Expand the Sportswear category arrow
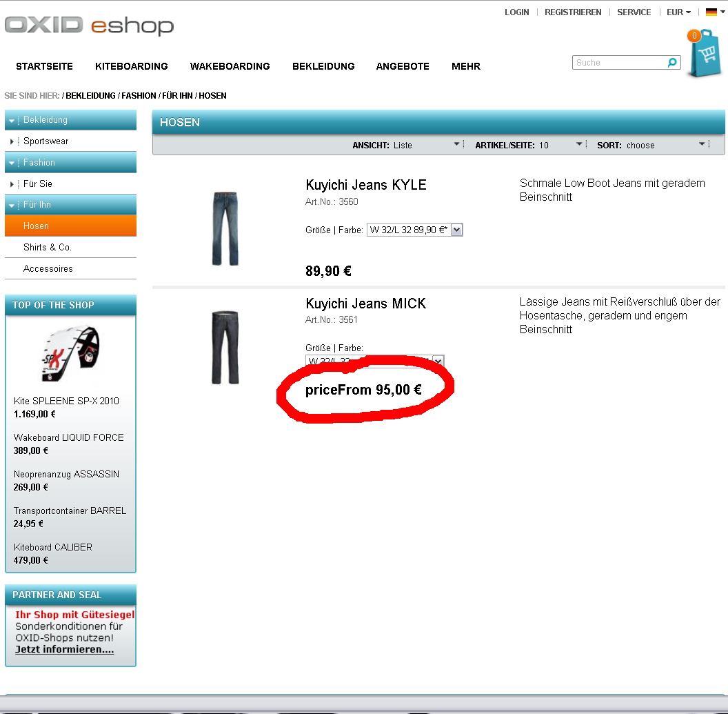 pyautogui.click(x=12, y=141)
